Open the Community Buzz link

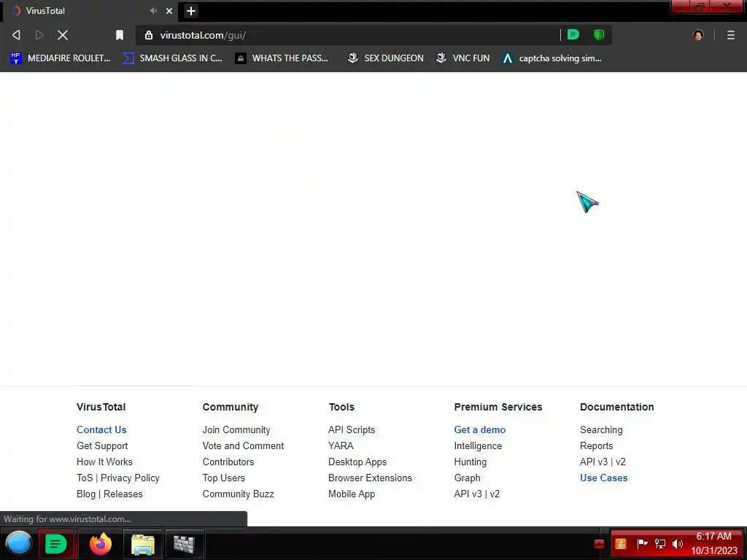pyautogui.click(x=239, y=494)
